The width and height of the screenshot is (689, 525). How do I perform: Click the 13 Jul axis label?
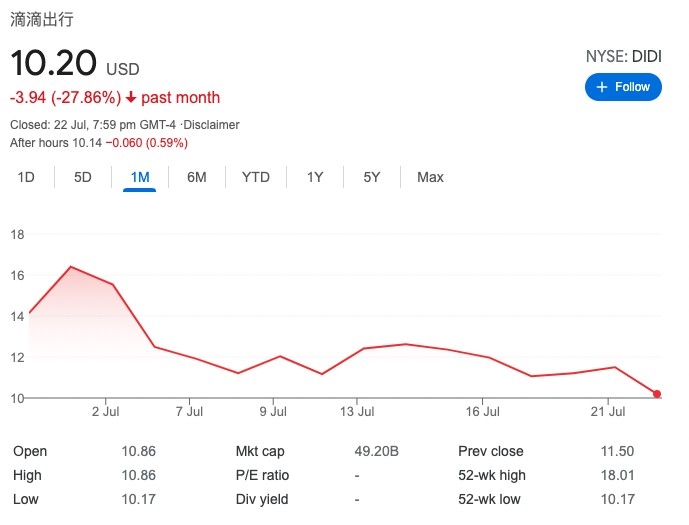[357, 412]
